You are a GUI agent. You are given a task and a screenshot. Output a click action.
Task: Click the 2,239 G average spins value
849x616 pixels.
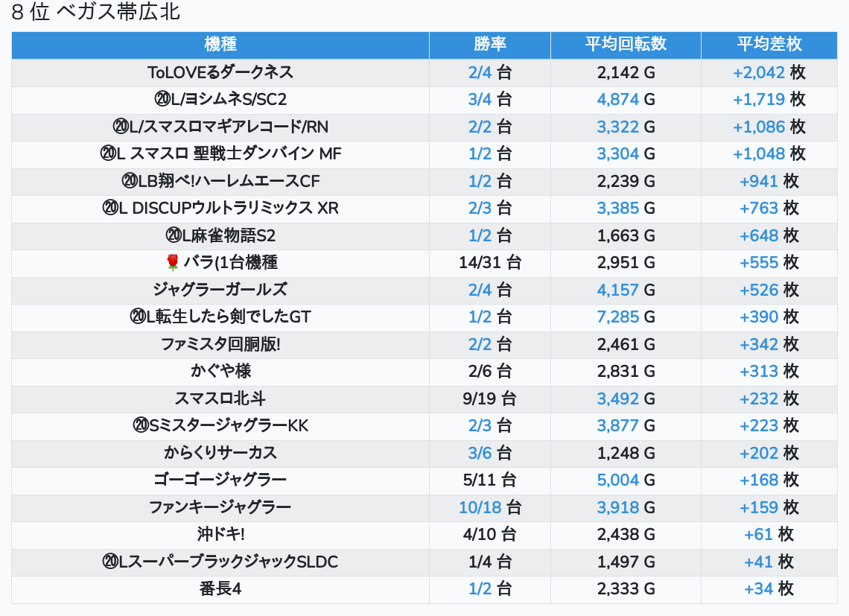626,181
